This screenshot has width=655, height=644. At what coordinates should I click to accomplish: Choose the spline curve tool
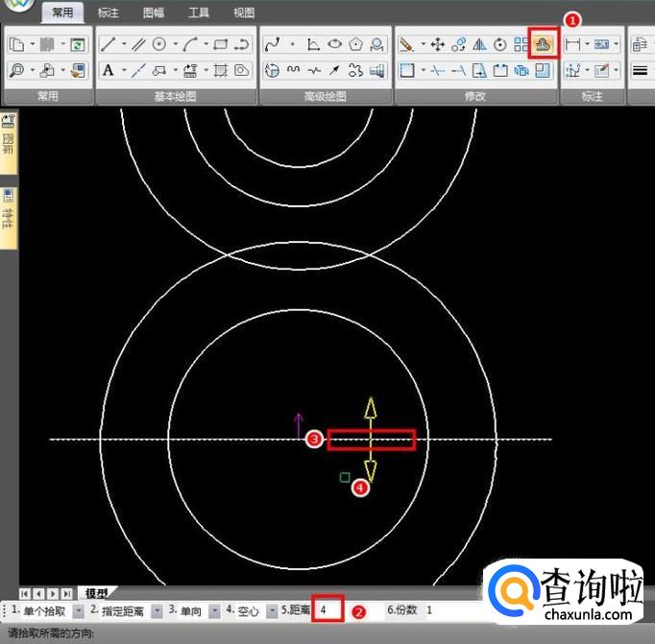coord(272,44)
